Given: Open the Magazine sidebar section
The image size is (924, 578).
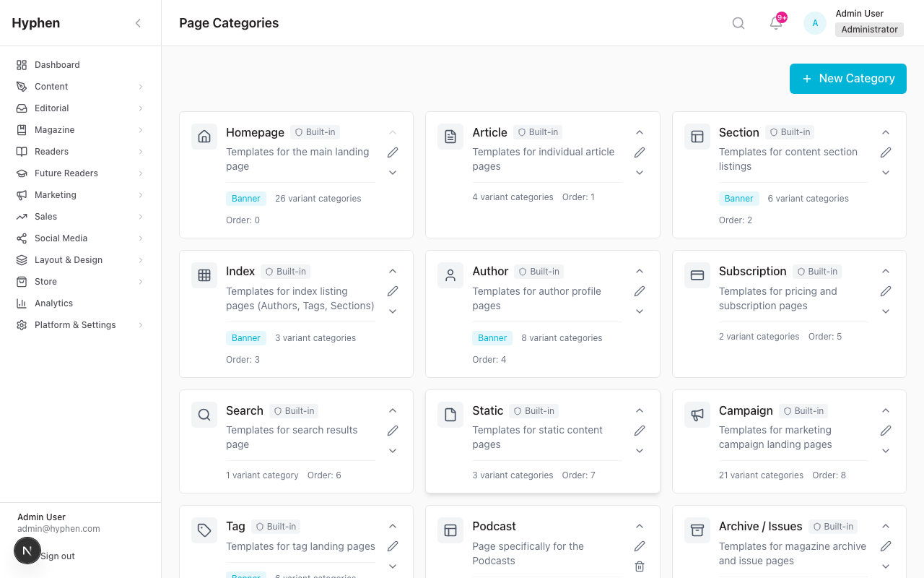Looking at the screenshot, I should 54,129.
